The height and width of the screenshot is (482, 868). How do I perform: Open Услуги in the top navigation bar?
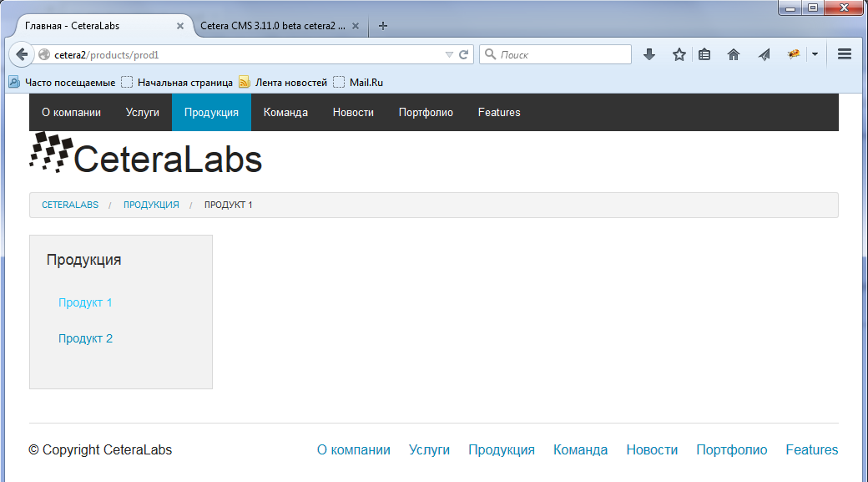click(142, 113)
